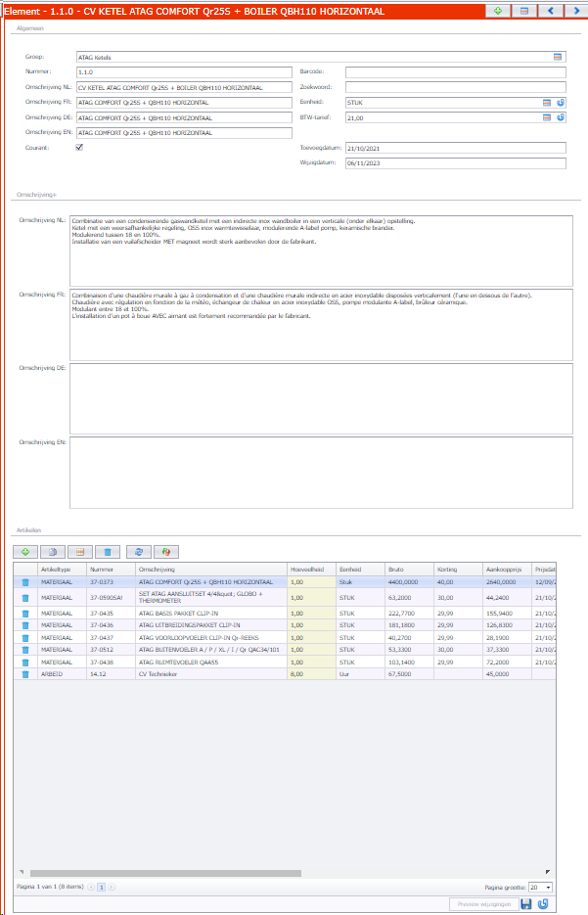The width and height of the screenshot is (588, 915).
Task: Click the Omschrijving FR single-line field
Action: click(184, 102)
